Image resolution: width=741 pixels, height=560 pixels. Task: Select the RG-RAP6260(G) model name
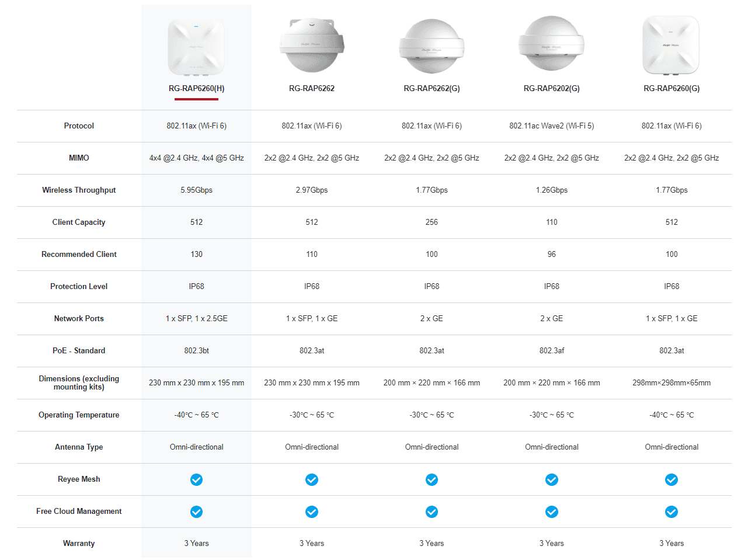(x=672, y=88)
